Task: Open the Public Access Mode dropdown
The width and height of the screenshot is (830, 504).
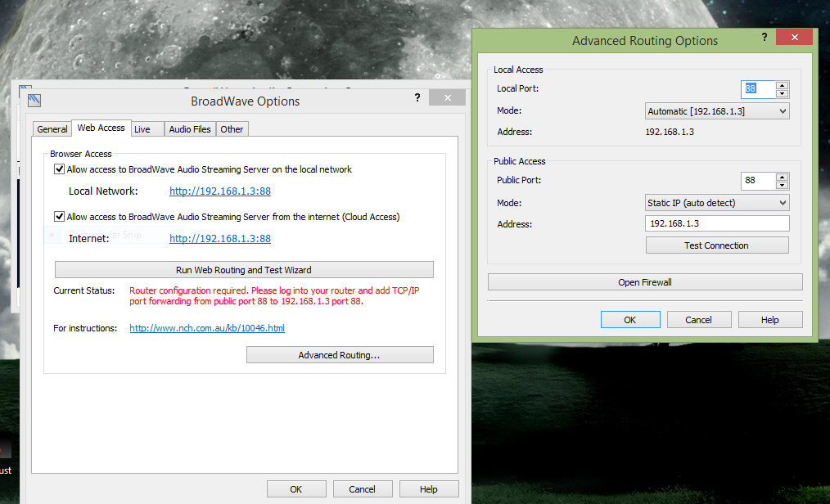Action: [x=717, y=203]
